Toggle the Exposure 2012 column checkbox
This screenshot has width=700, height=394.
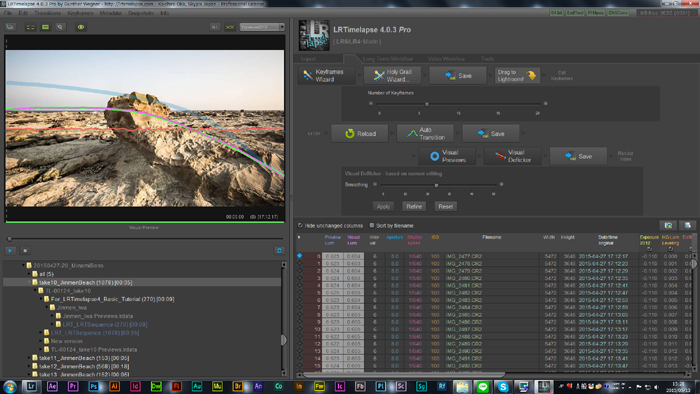tap(649, 249)
